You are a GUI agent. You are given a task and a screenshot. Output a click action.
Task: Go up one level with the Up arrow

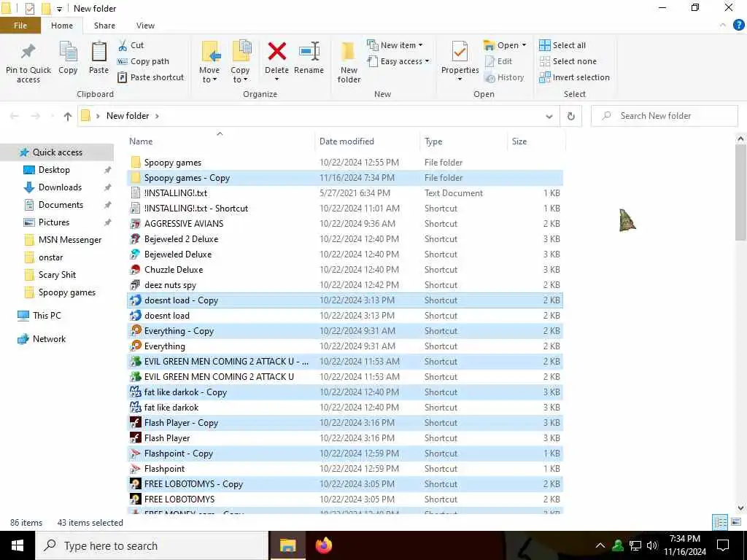(68, 116)
